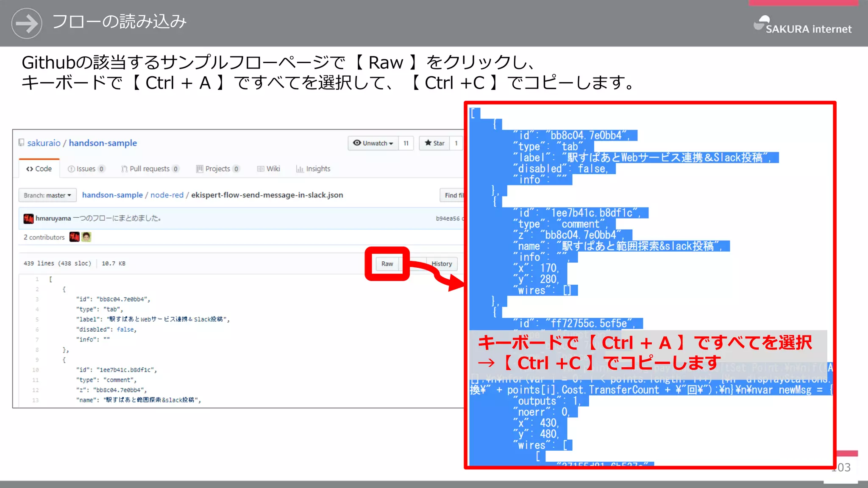Open commit author hmaruyama's profile link
868x488 pixels.
click(x=53, y=218)
